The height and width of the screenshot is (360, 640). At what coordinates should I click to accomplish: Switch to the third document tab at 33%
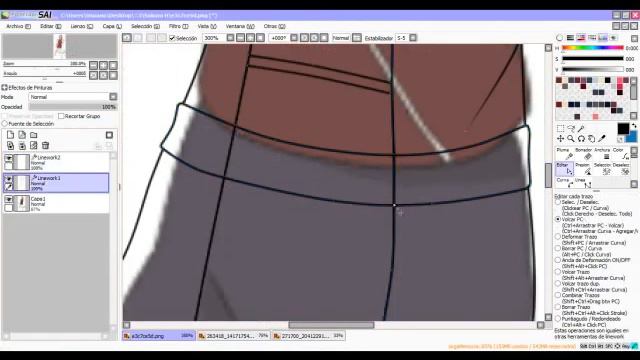point(308,336)
